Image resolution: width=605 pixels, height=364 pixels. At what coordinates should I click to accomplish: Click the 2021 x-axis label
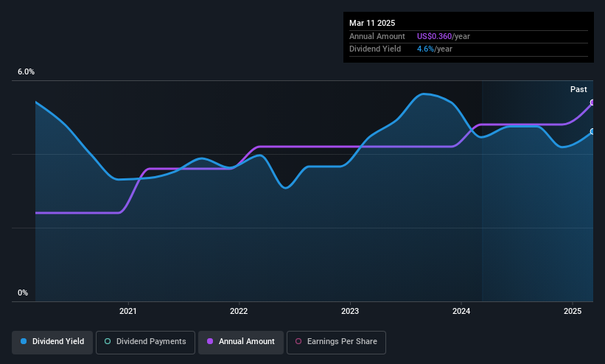128,311
